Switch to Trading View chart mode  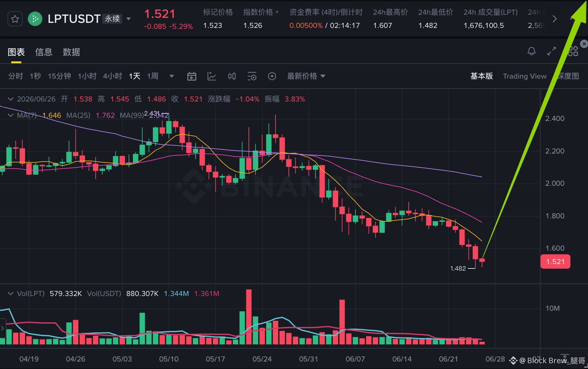(525, 76)
